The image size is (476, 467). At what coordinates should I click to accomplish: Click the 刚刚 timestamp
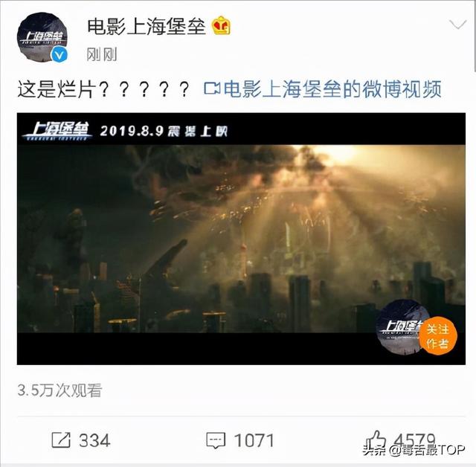[102, 54]
